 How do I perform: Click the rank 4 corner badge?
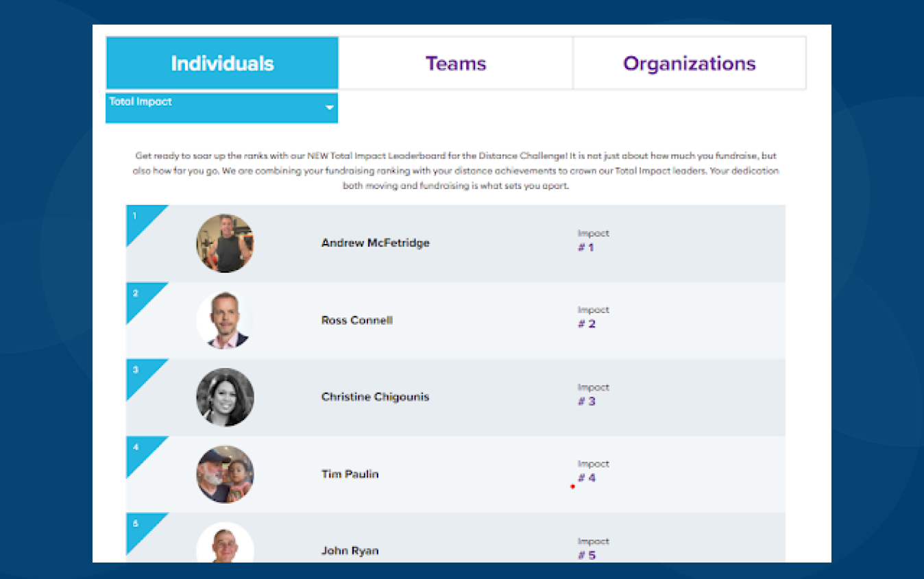pos(139,450)
